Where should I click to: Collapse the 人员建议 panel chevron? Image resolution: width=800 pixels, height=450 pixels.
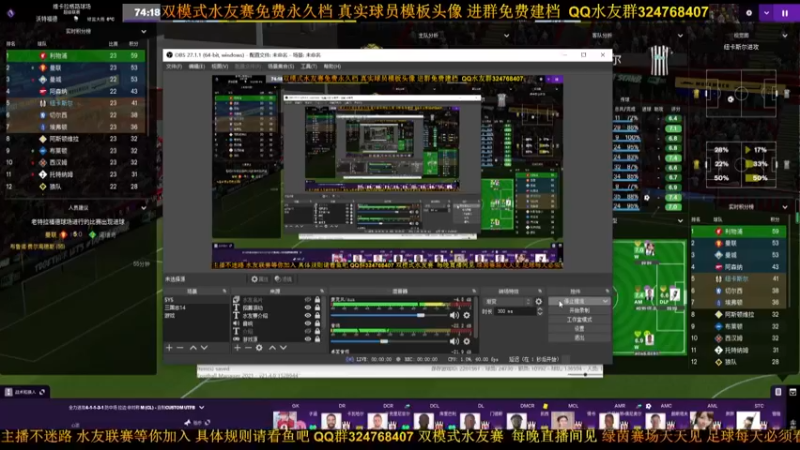(x=143, y=208)
